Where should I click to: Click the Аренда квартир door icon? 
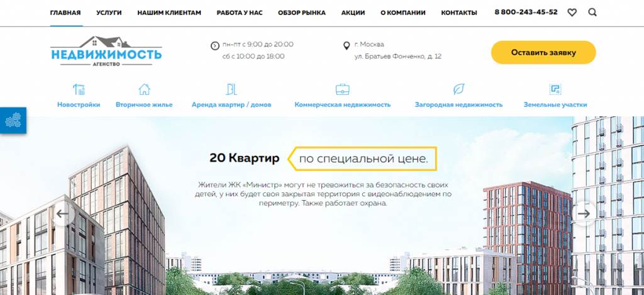(231, 89)
